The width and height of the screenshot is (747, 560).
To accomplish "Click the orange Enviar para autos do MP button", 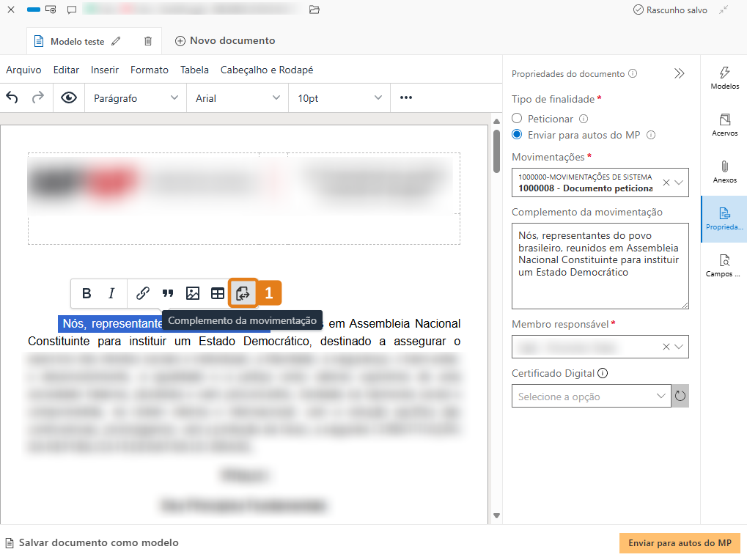I will coord(680,543).
